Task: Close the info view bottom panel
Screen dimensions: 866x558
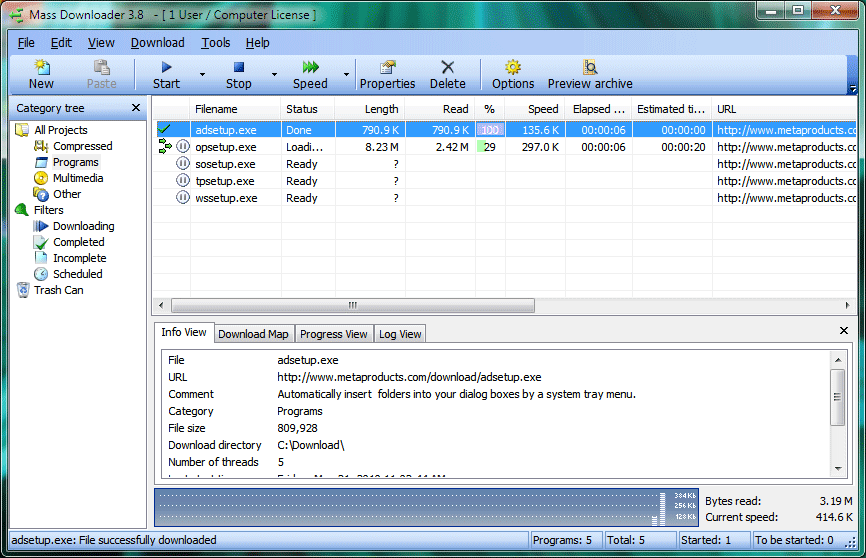Action: [844, 330]
